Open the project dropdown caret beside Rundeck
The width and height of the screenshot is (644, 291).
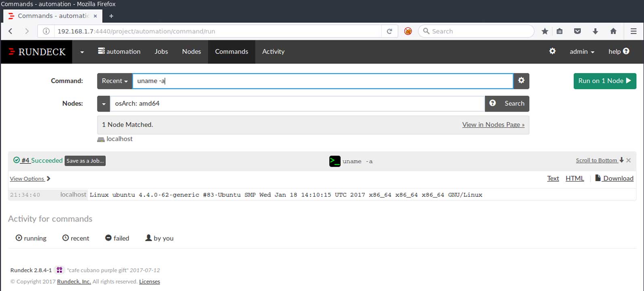[x=82, y=52]
